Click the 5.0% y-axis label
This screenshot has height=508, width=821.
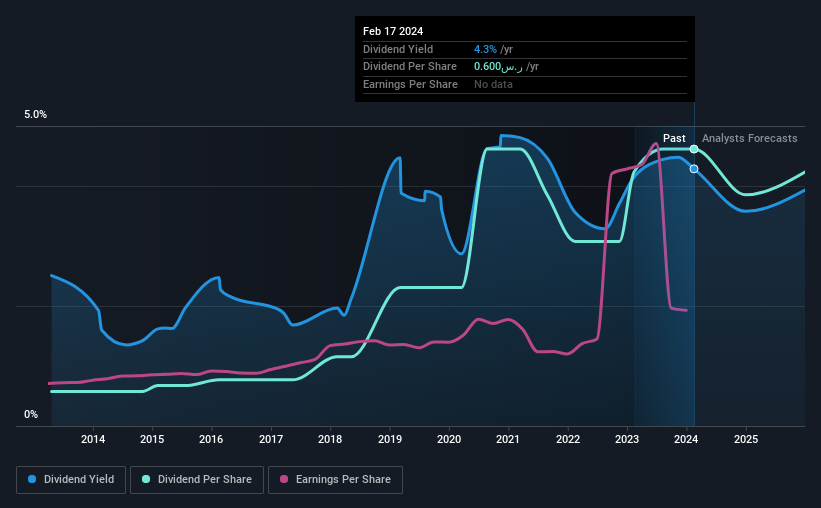pos(35,115)
